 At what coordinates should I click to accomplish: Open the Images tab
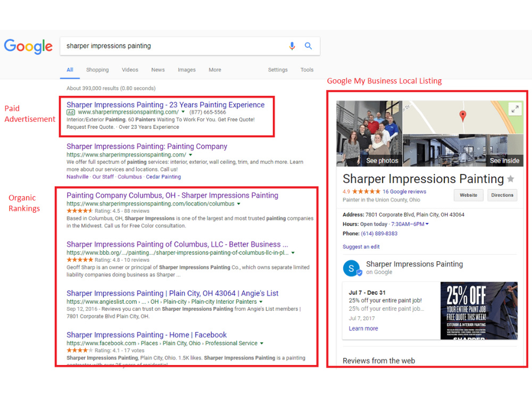click(187, 70)
